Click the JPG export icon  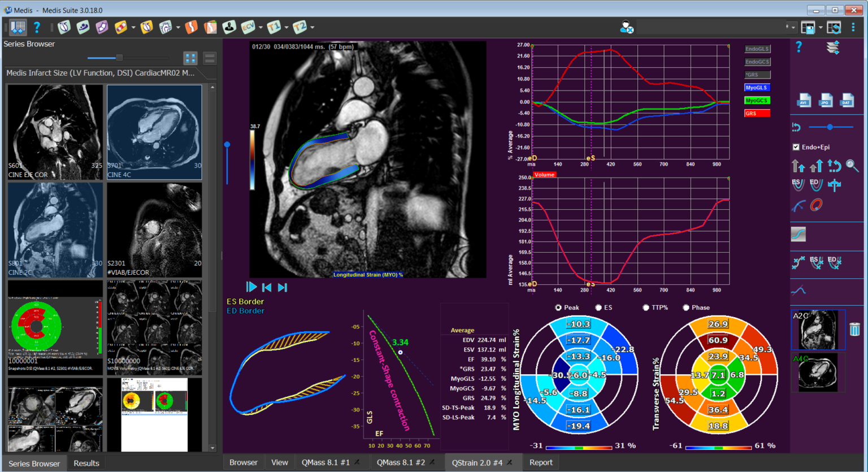(826, 101)
